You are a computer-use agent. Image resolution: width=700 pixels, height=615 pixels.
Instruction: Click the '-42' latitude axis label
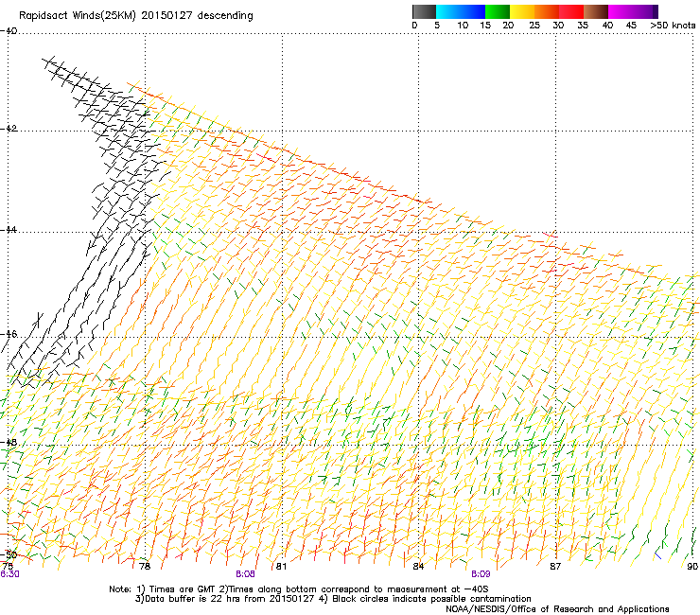pyautogui.click(x=9, y=129)
